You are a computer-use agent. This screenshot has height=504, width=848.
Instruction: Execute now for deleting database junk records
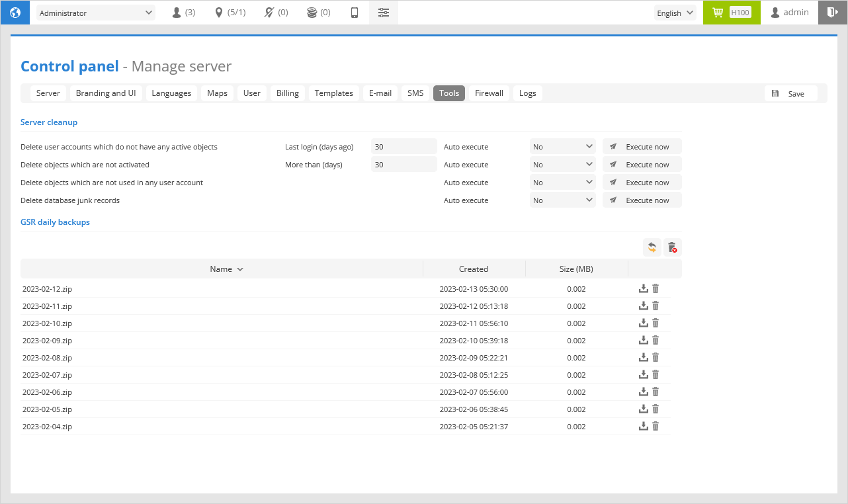[642, 200]
